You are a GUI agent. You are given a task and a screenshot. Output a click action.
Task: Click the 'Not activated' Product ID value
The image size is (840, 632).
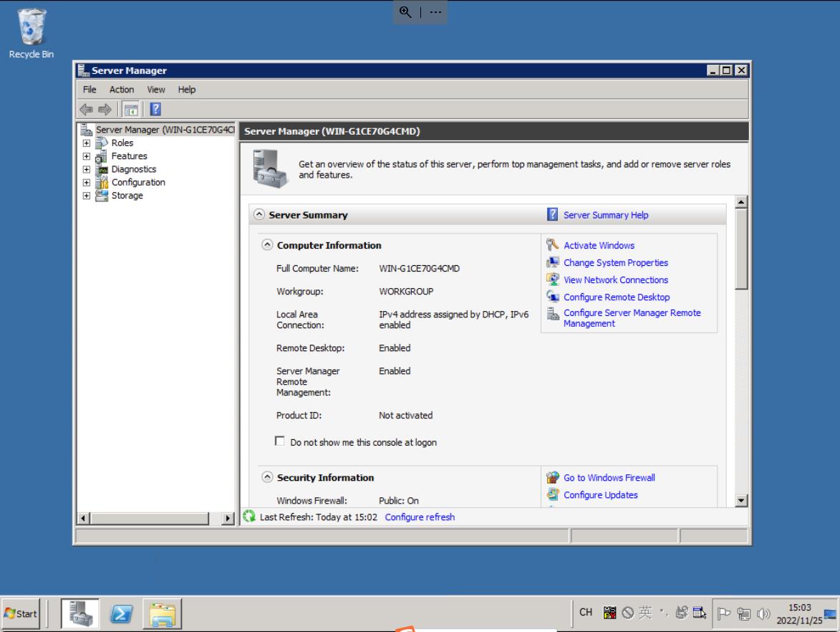(x=405, y=415)
